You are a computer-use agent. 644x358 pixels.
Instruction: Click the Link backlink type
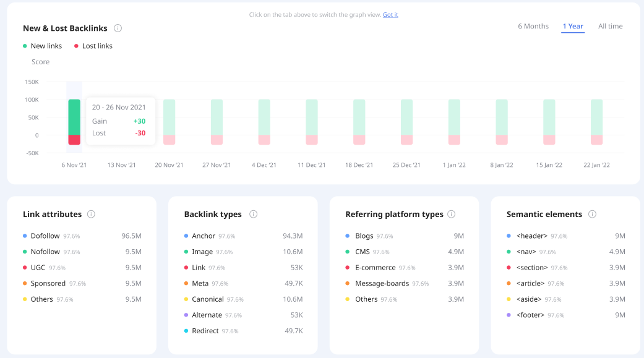coord(244,268)
